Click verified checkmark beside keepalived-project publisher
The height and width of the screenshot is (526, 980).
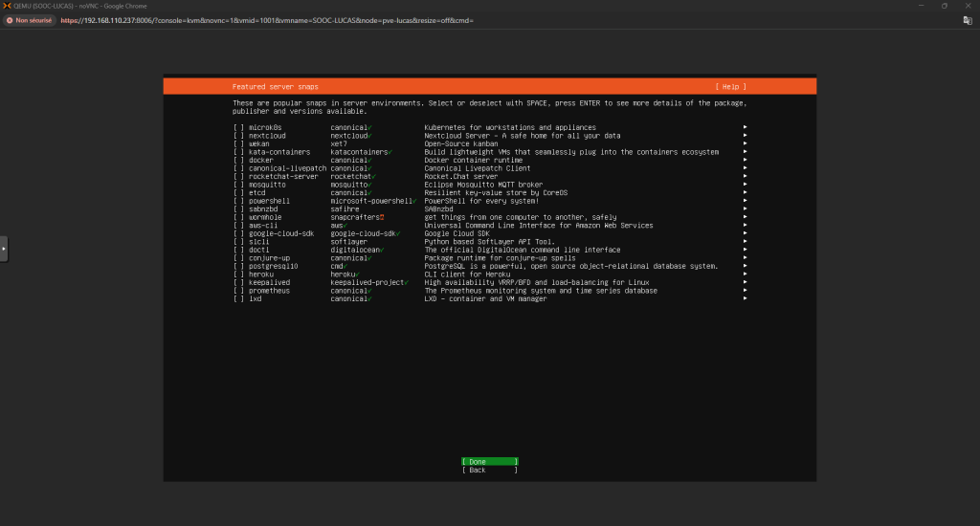pyautogui.click(x=407, y=283)
